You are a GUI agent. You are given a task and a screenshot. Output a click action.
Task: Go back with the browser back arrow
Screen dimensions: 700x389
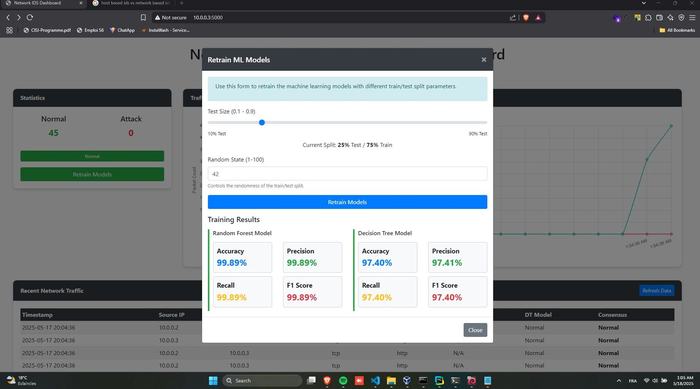tap(8, 17)
